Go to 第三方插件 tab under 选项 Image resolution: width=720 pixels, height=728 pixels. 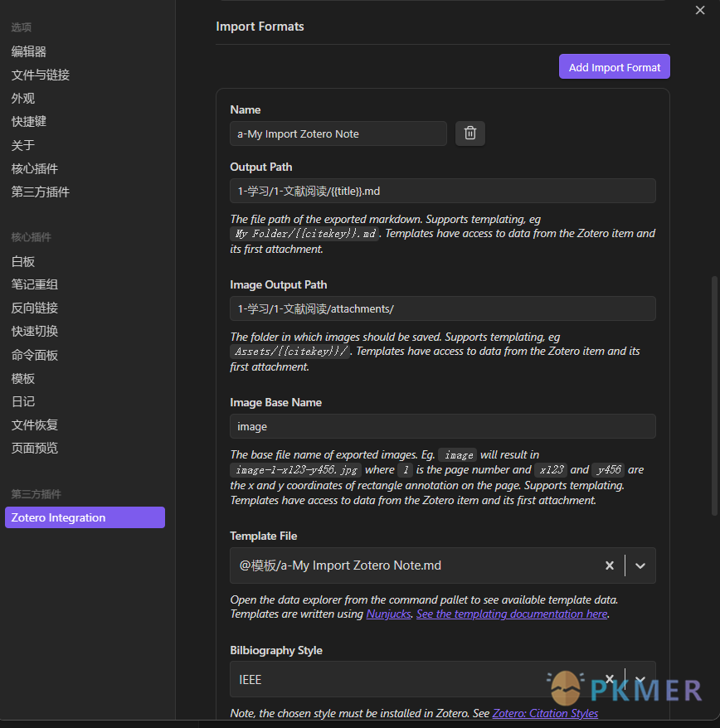41,192
